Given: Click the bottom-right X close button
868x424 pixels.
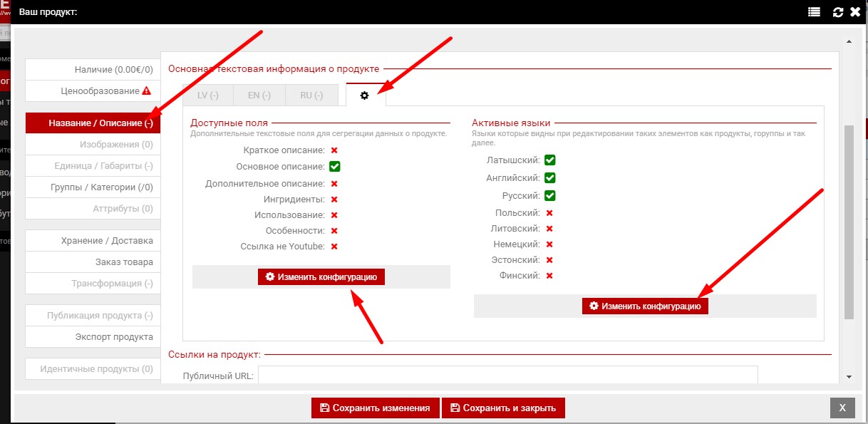Looking at the screenshot, I should [x=842, y=408].
